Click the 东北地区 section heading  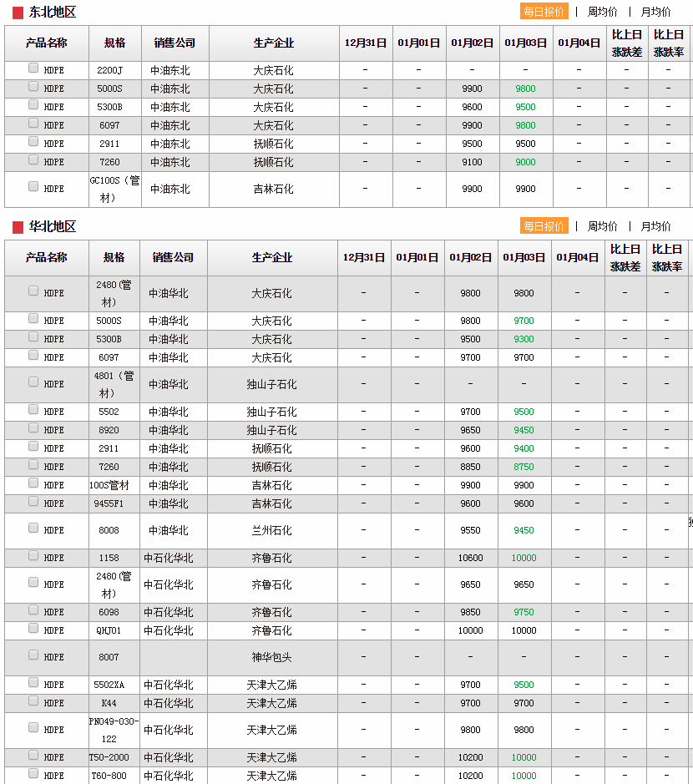[53, 12]
